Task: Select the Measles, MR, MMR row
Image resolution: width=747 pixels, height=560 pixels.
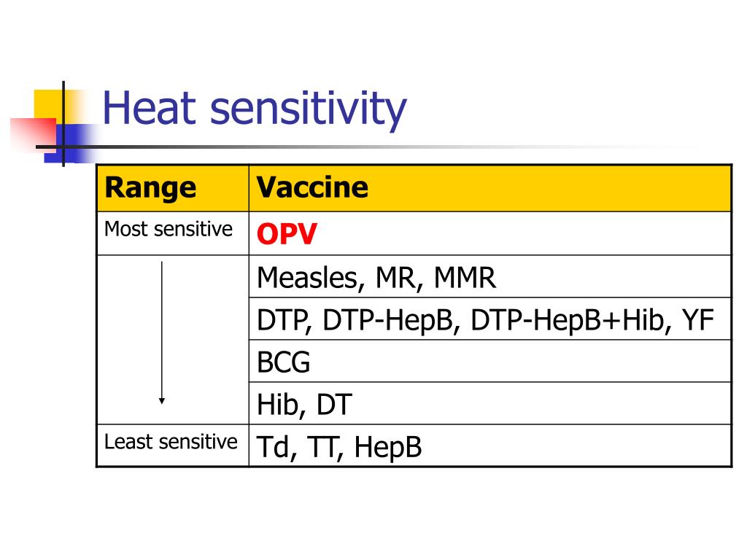Action: pyautogui.click(x=489, y=276)
